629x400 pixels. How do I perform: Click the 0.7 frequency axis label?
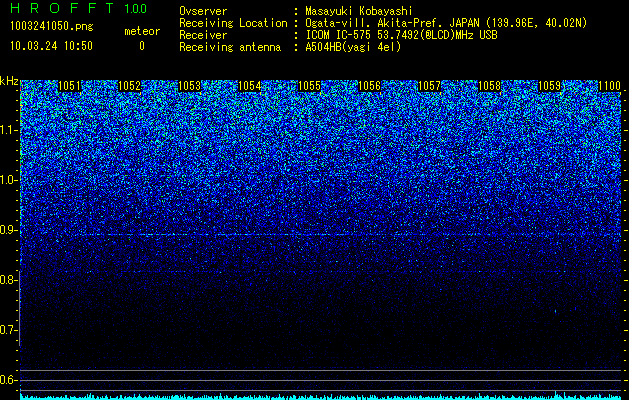[x=9, y=330]
